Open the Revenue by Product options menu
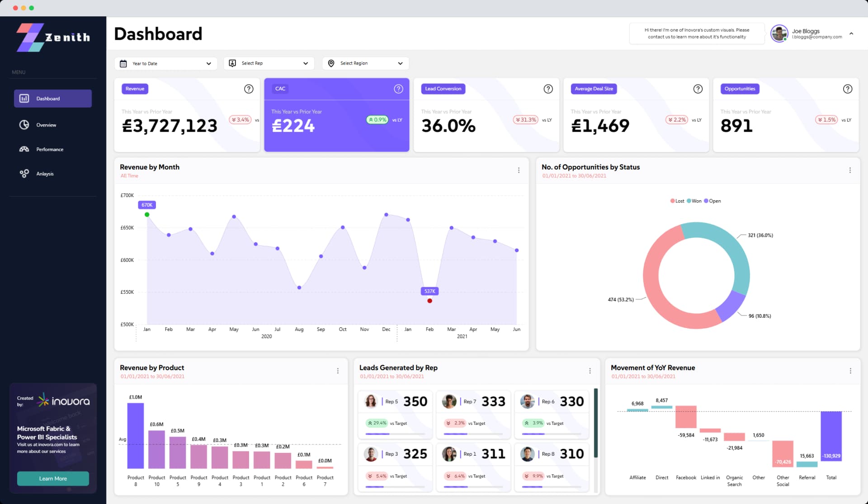Screen dimensions: 868x504 [338, 371]
